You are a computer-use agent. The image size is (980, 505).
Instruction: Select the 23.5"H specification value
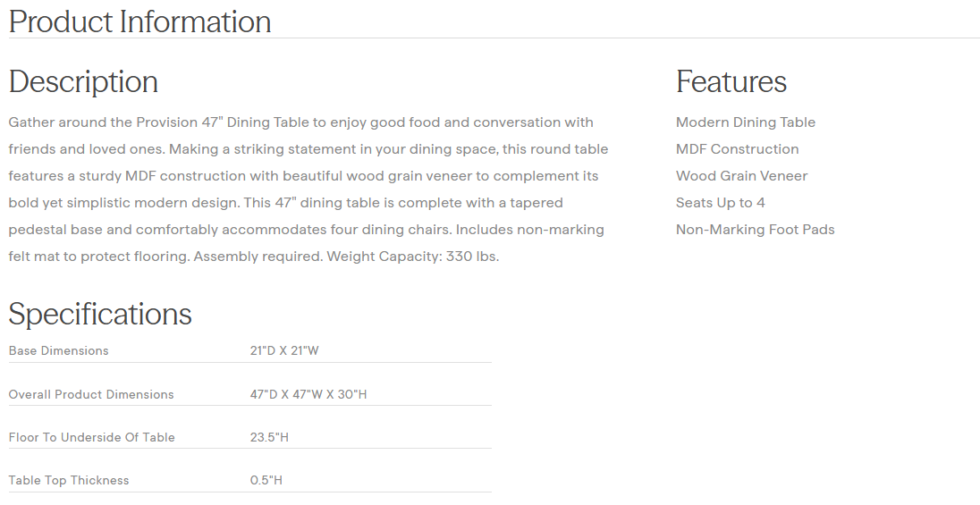(x=269, y=437)
